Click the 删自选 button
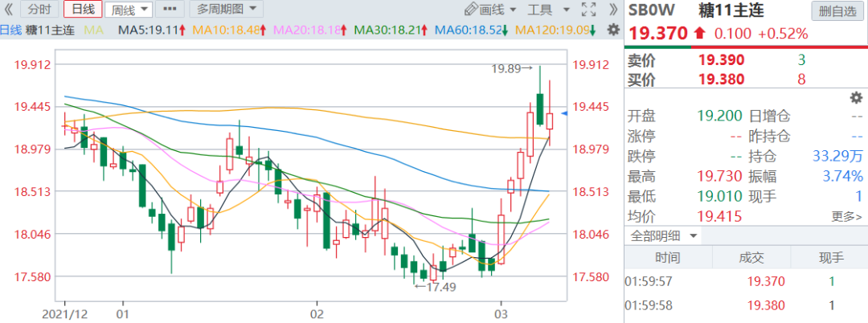868x323 pixels. (836, 11)
